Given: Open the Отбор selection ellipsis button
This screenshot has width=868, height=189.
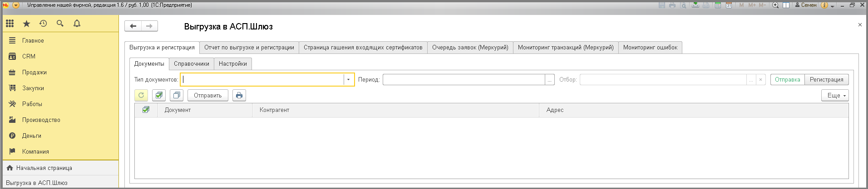Looking at the screenshot, I should [751, 80].
